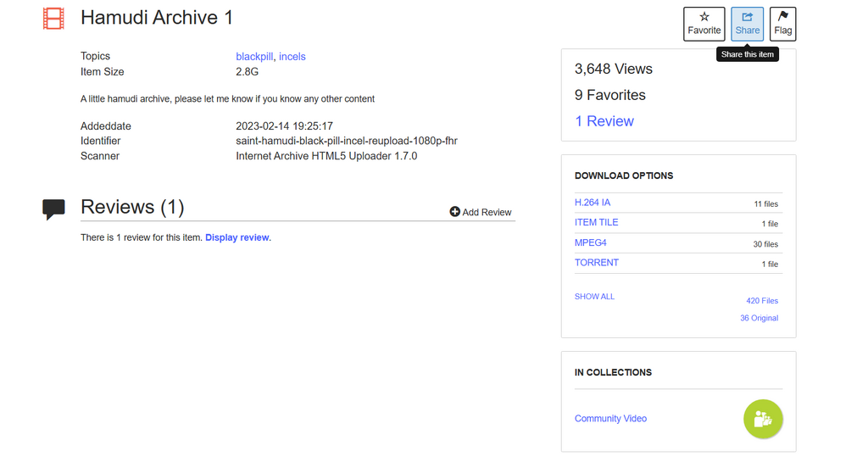Image resolution: width=868 pixels, height=462 pixels.
Task: Open the 420 Files link
Action: tap(762, 301)
